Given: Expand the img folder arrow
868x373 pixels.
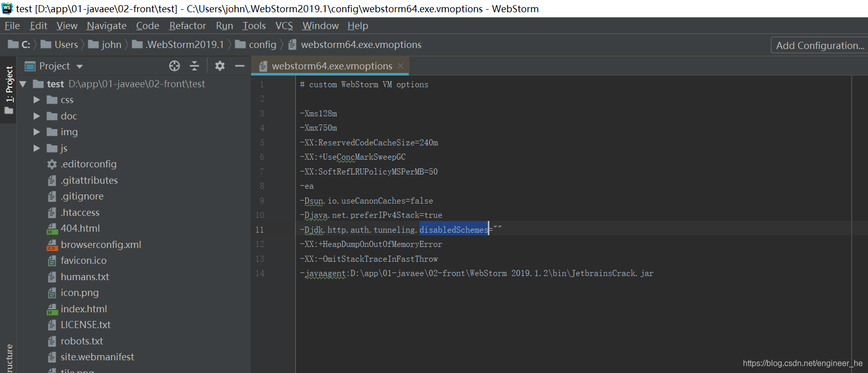Looking at the screenshot, I should coord(37,132).
